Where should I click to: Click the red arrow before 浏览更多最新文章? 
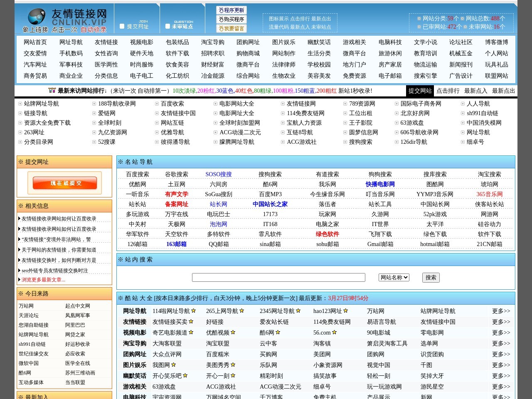19,279
